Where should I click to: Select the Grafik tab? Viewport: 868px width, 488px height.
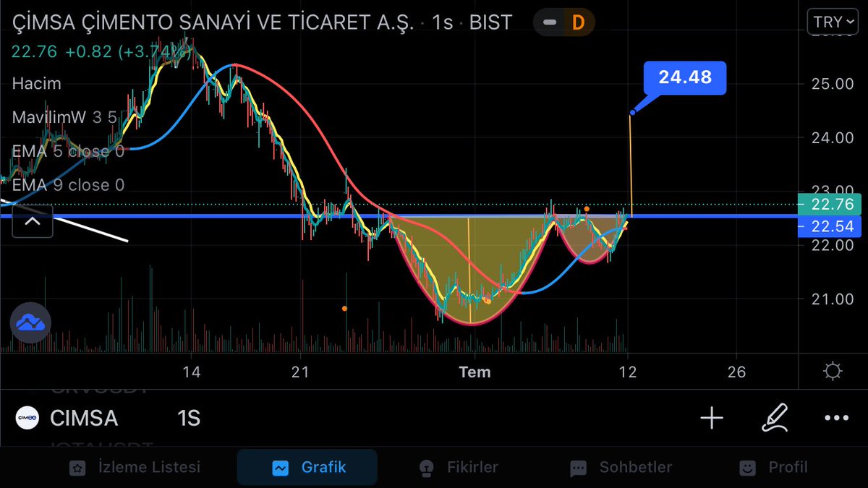(307, 468)
